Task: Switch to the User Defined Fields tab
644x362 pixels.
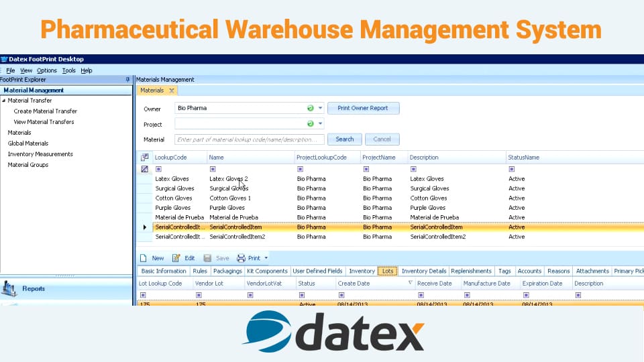Action: [317, 271]
